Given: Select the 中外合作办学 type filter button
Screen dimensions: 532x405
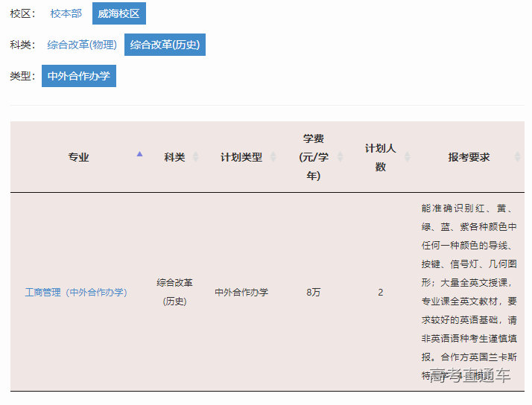Looking at the screenshot, I should (x=78, y=76).
